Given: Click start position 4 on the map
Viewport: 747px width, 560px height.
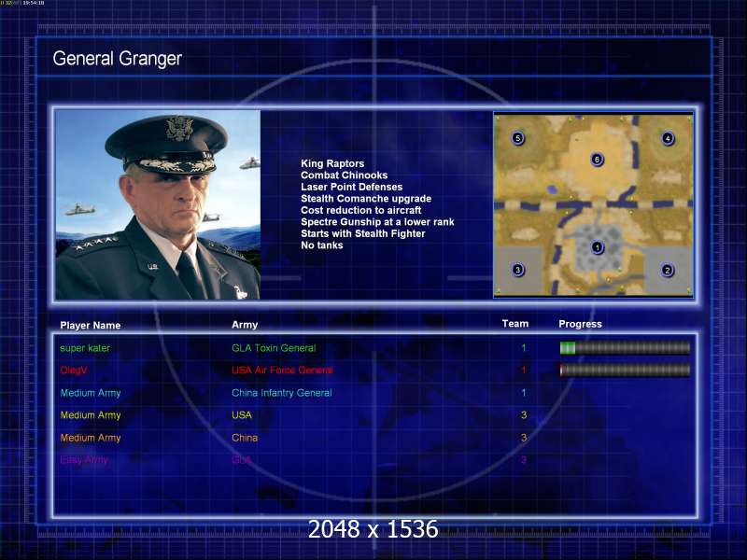Looking at the screenshot, I should 668,138.
